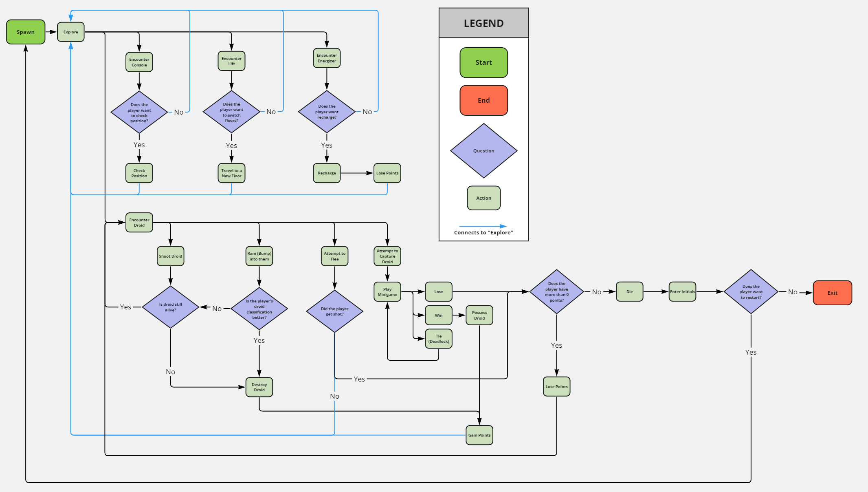This screenshot has height=492, width=868.
Task: Select the Play Minigame box
Action: [x=387, y=292]
